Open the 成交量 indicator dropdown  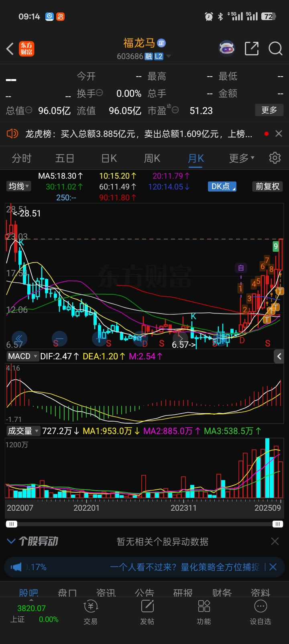(23, 431)
